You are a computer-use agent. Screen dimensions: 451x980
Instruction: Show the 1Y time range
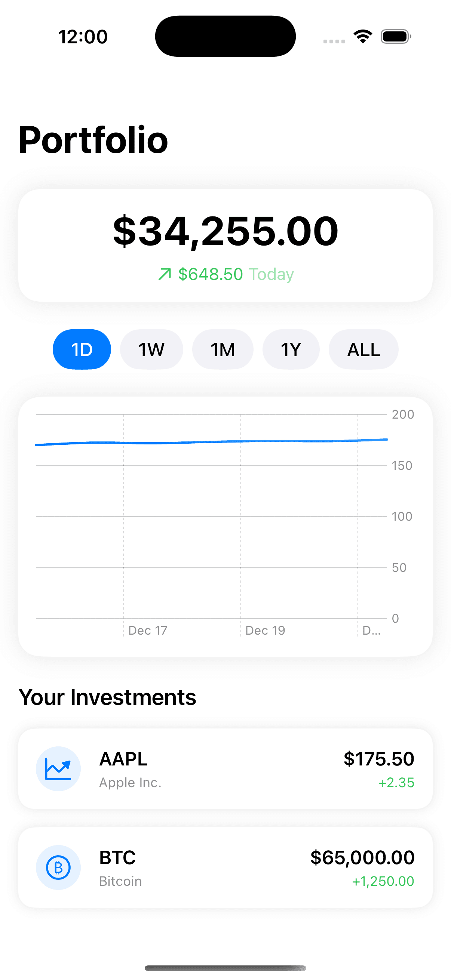[291, 349]
